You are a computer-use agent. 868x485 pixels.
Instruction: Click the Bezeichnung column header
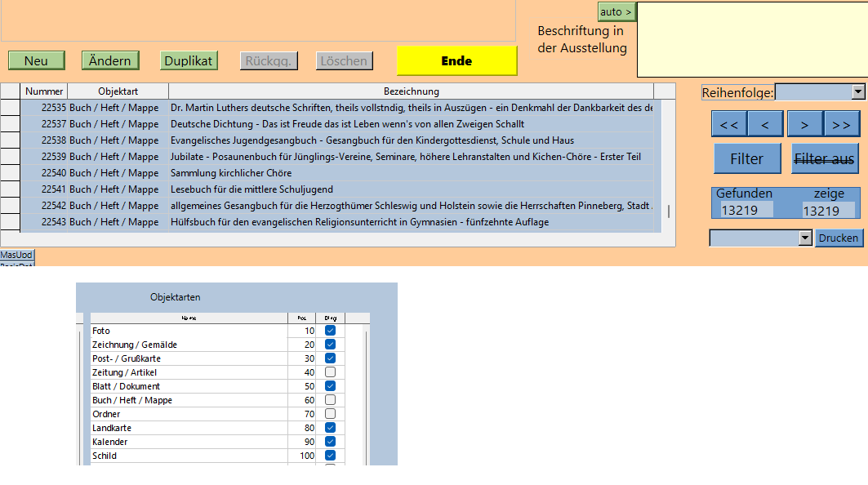click(411, 91)
